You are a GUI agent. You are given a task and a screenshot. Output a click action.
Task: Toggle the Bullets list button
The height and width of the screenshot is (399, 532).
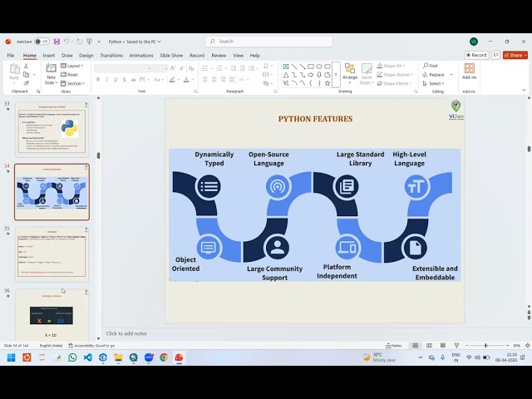tap(205, 68)
